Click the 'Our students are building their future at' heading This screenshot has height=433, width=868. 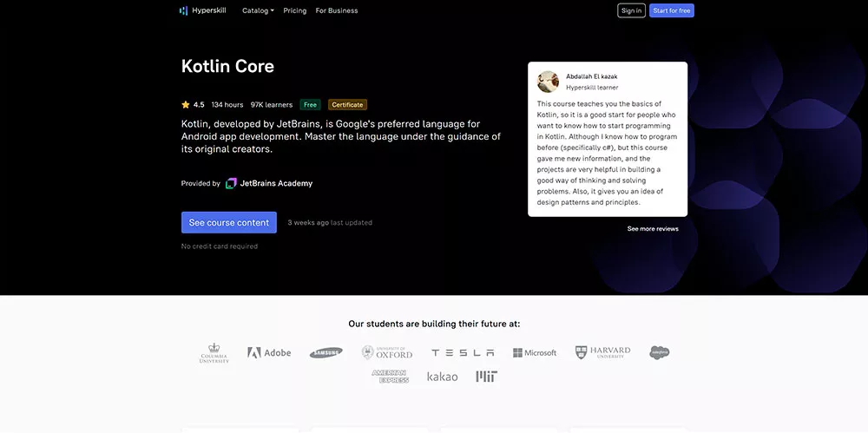point(434,324)
